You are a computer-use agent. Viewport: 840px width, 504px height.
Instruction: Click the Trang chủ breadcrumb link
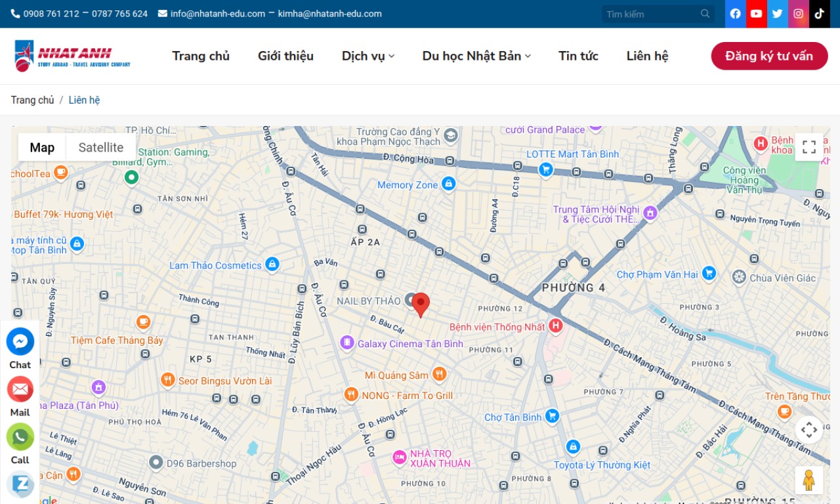click(32, 100)
